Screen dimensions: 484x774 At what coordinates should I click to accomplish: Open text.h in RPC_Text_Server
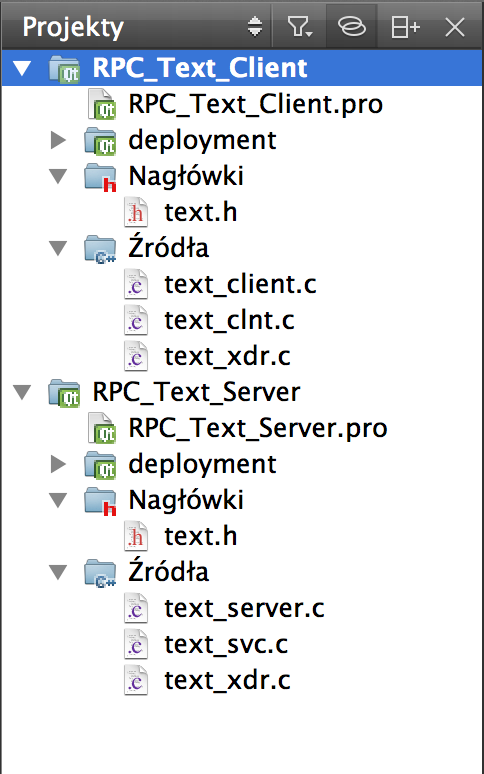(x=201, y=537)
